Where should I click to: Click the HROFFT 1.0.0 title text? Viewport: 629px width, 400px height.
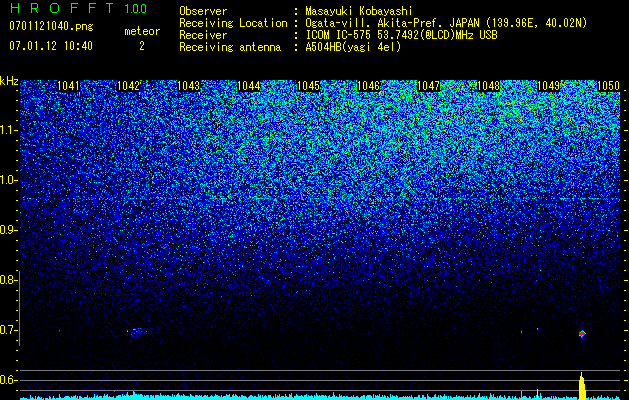click(79, 8)
